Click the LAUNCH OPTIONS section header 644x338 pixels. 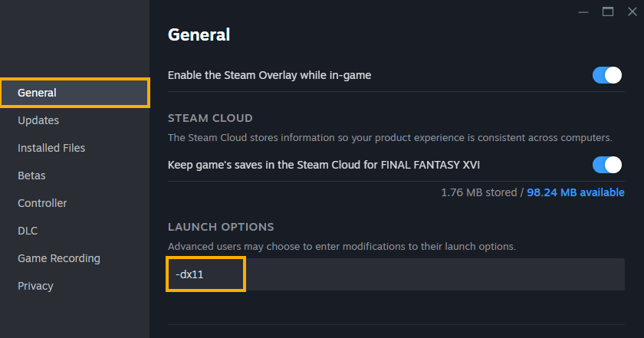[221, 227]
